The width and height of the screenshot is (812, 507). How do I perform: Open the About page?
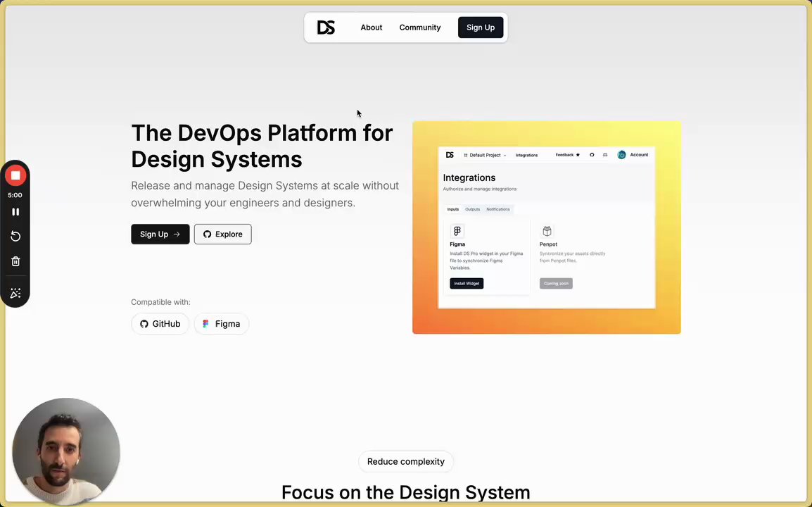coord(372,27)
